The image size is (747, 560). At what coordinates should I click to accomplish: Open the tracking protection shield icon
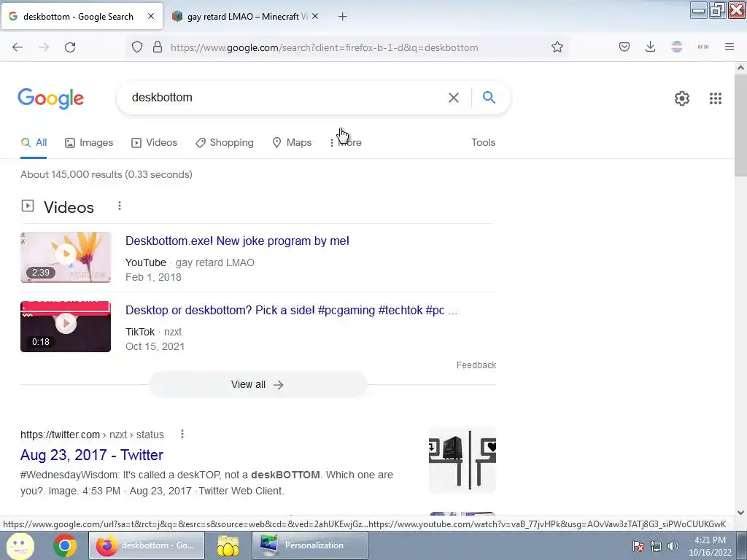tap(137, 47)
